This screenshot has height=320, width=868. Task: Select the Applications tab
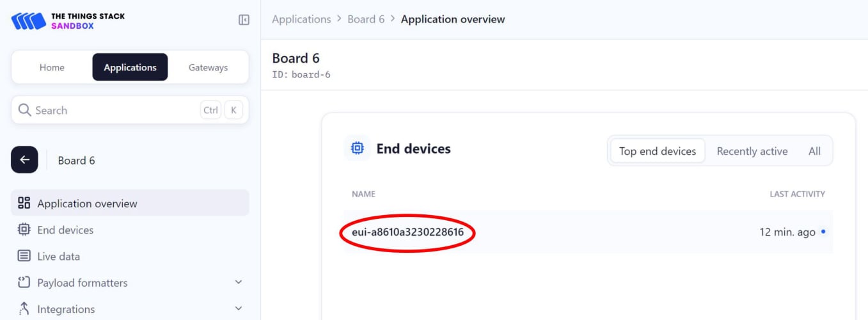click(x=130, y=67)
